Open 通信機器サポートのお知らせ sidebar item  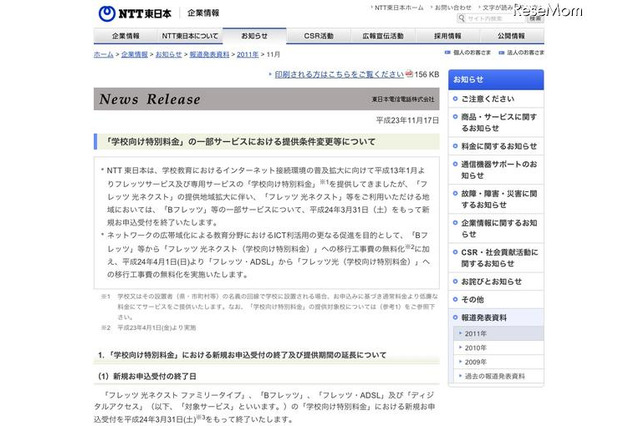496,170
